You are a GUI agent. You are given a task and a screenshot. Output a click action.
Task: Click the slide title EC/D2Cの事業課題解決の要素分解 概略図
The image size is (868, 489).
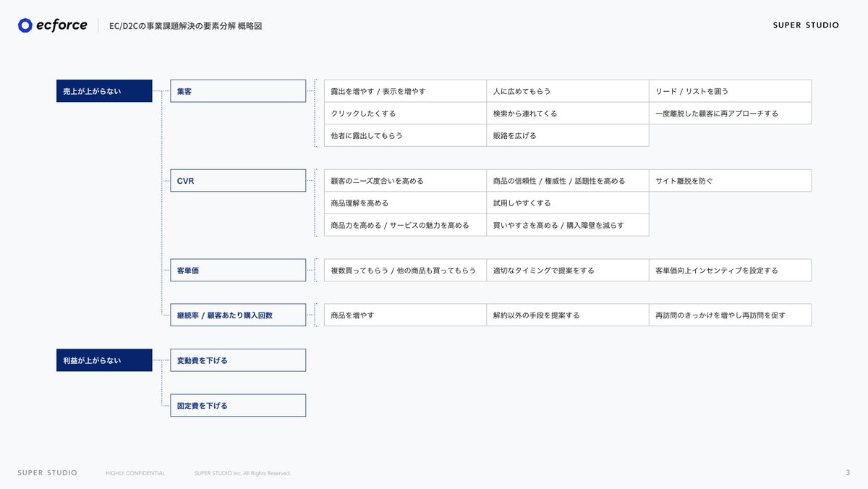click(186, 26)
